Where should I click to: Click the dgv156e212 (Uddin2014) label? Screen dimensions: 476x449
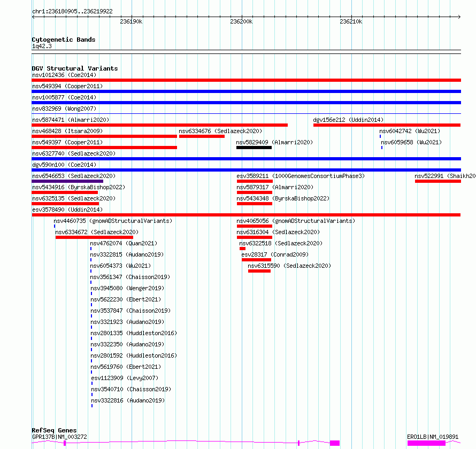tap(348, 120)
